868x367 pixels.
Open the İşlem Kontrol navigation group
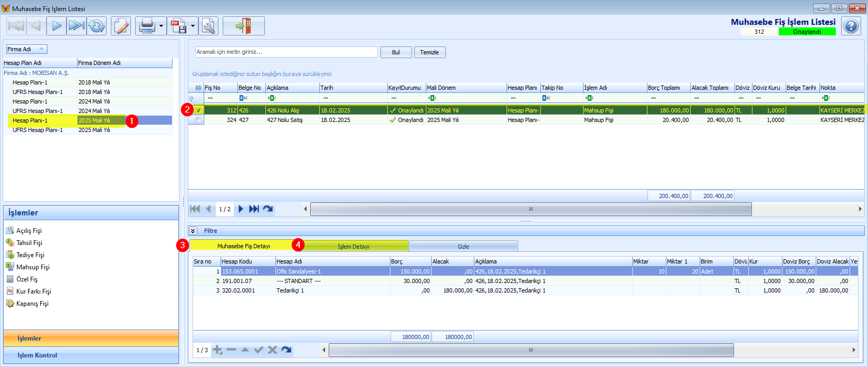coord(91,355)
